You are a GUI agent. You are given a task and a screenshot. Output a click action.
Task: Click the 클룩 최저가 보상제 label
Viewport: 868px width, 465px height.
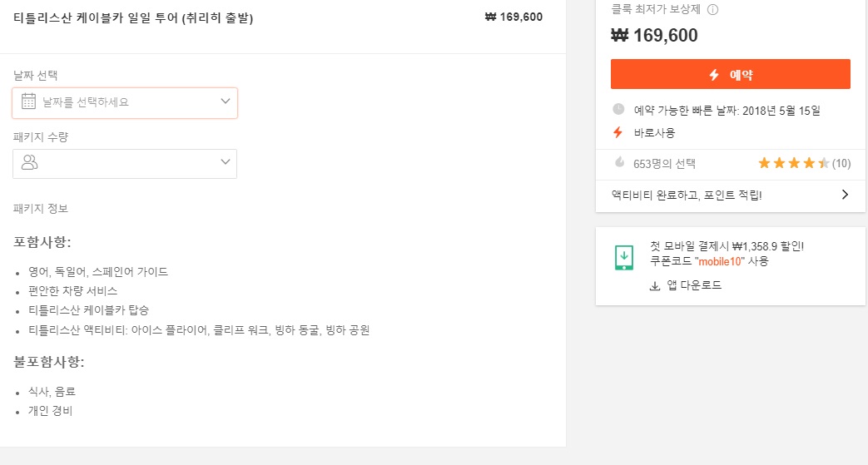tap(656, 9)
